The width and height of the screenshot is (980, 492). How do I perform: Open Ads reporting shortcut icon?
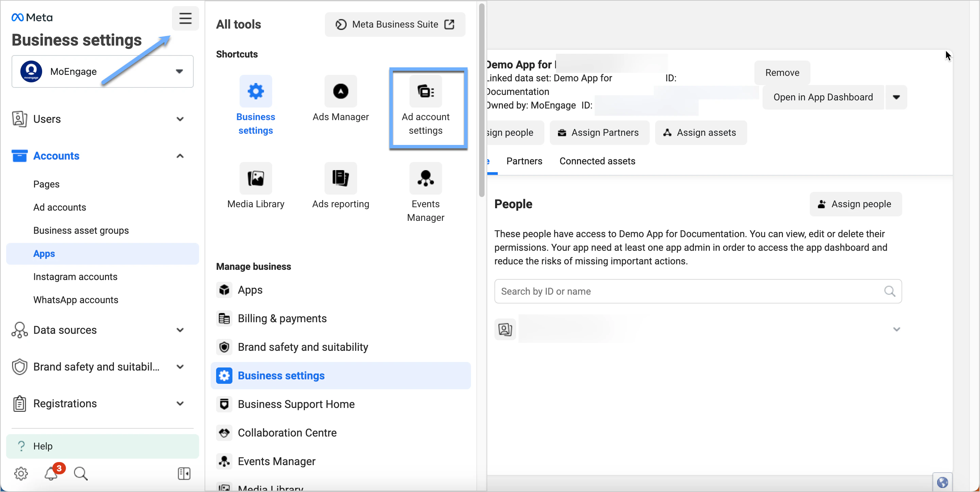tap(340, 178)
